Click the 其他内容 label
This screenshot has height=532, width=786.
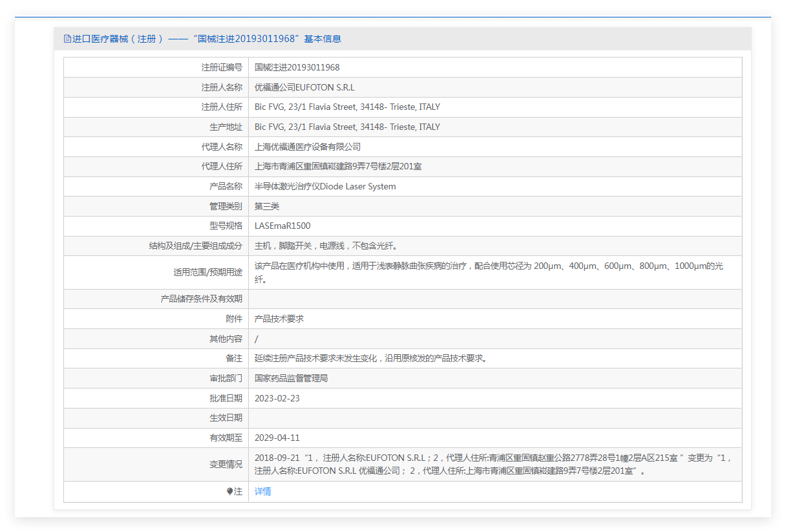pyautogui.click(x=226, y=339)
